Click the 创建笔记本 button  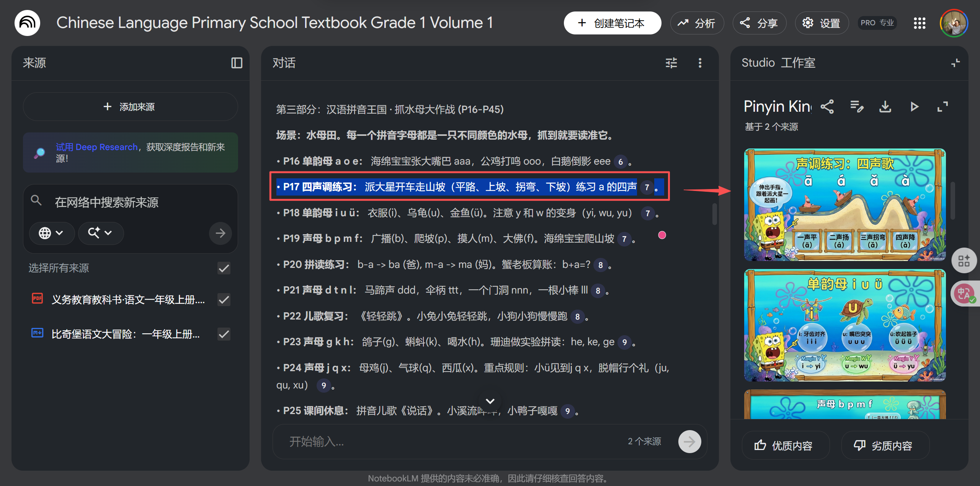pos(612,23)
